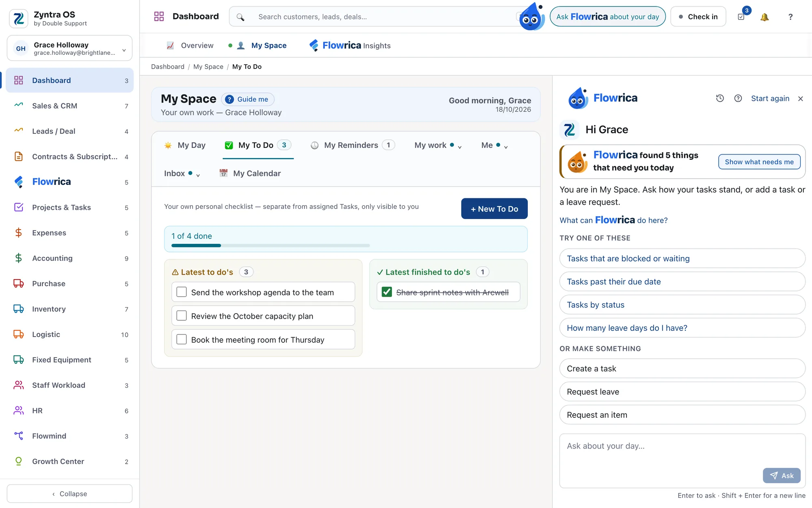Viewport: 812px width, 508px height.
Task: Toggle the Check in button
Action: coord(698,17)
